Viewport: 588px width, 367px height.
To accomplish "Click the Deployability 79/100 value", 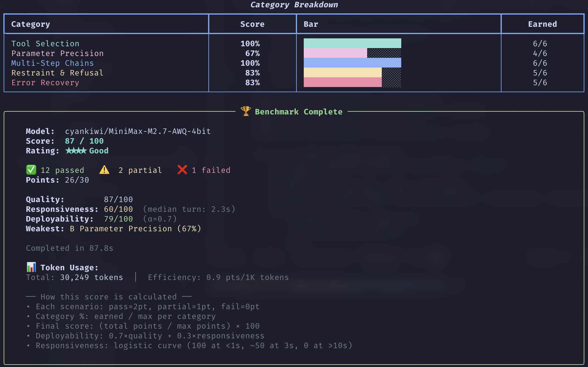I will point(118,219).
